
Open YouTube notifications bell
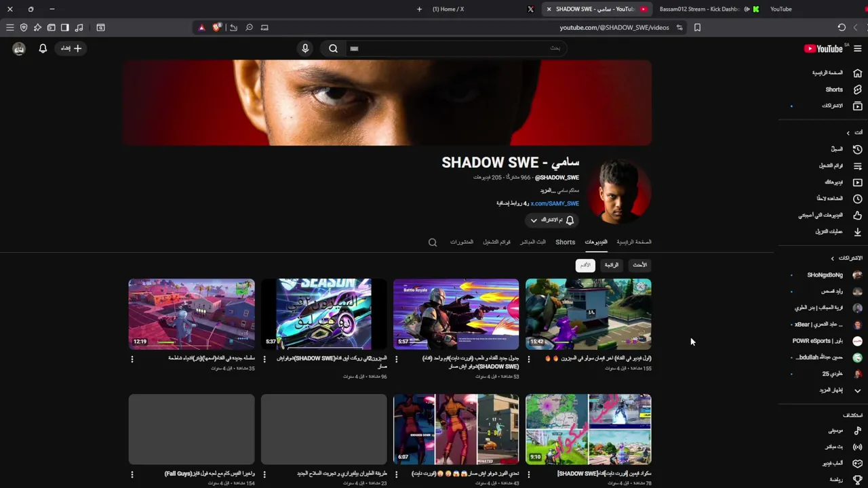point(43,48)
